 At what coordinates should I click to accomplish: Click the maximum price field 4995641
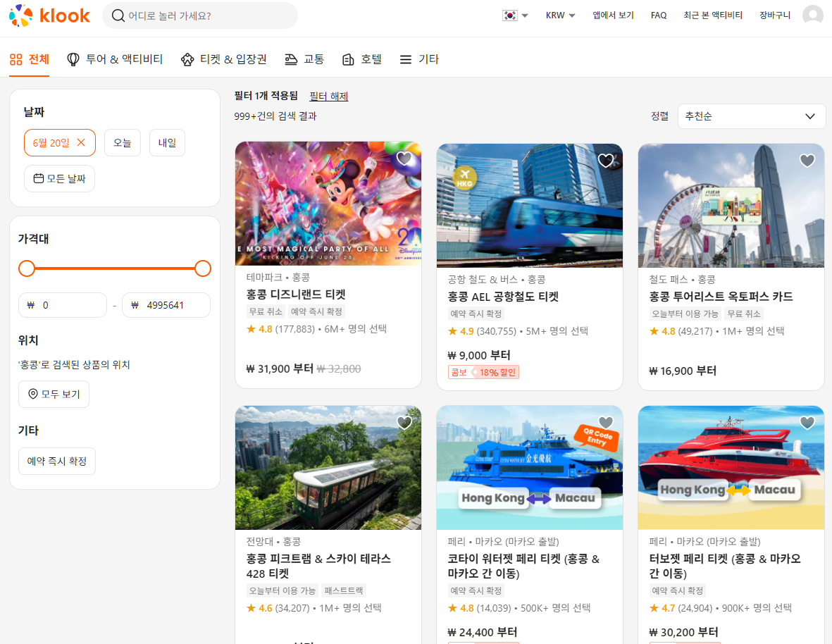click(x=166, y=305)
